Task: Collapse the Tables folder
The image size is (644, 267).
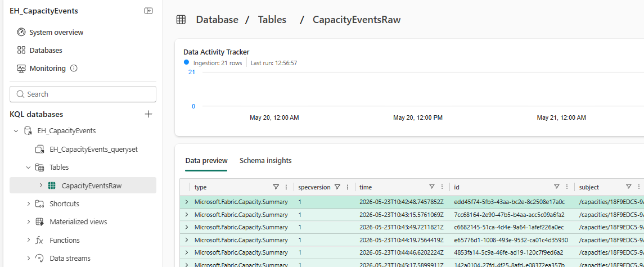Action: [28, 168]
